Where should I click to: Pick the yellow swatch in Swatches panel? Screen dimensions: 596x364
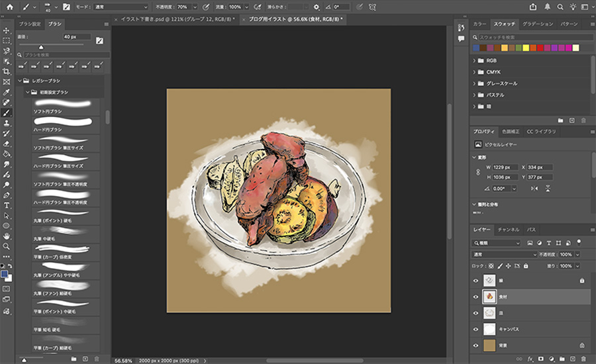pyautogui.click(x=526, y=48)
